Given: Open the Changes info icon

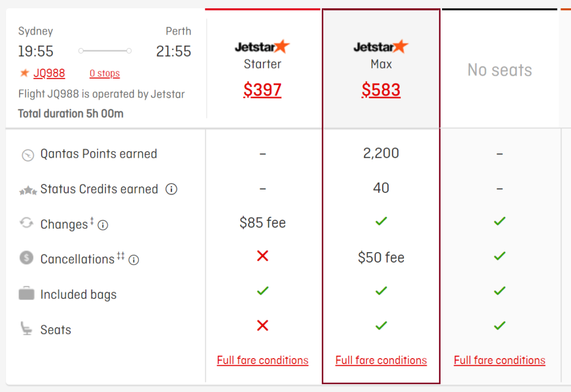Looking at the screenshot, I should click(103, 225).
